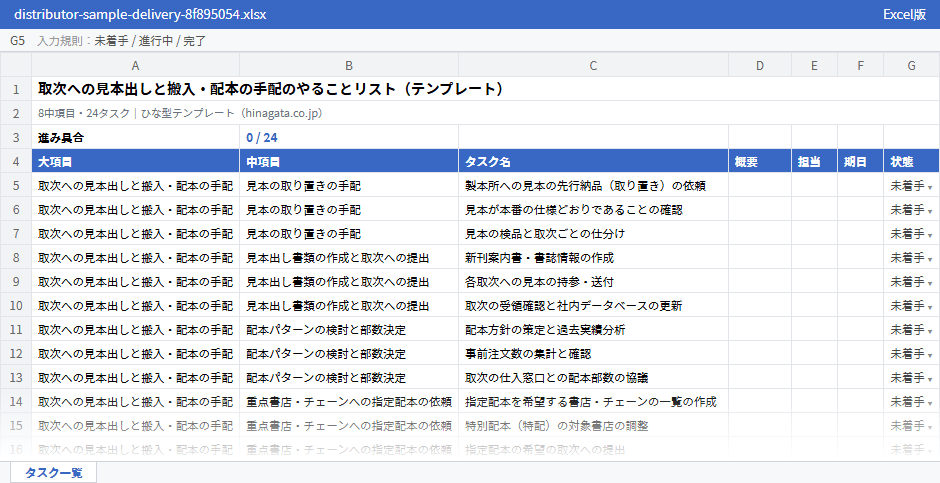
Task: Click task 見本の検品と取次ごとの仕分け
Action: [x=593, y=234]
